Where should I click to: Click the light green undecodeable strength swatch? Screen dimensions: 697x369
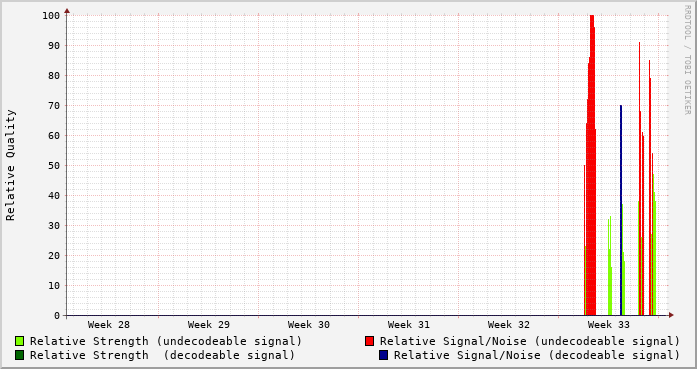click(x=20, y=341)
